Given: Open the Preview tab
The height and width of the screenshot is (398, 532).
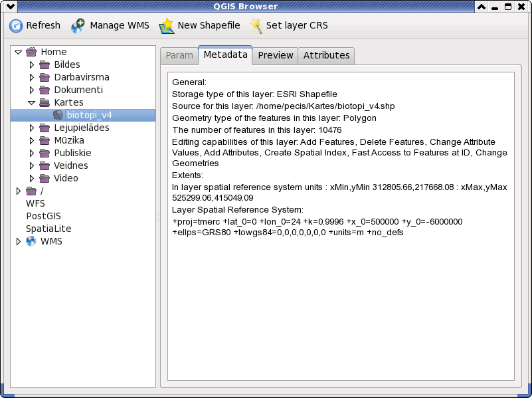Looking at the screenshot, I should pyautogui.click(x=275, y=56).
